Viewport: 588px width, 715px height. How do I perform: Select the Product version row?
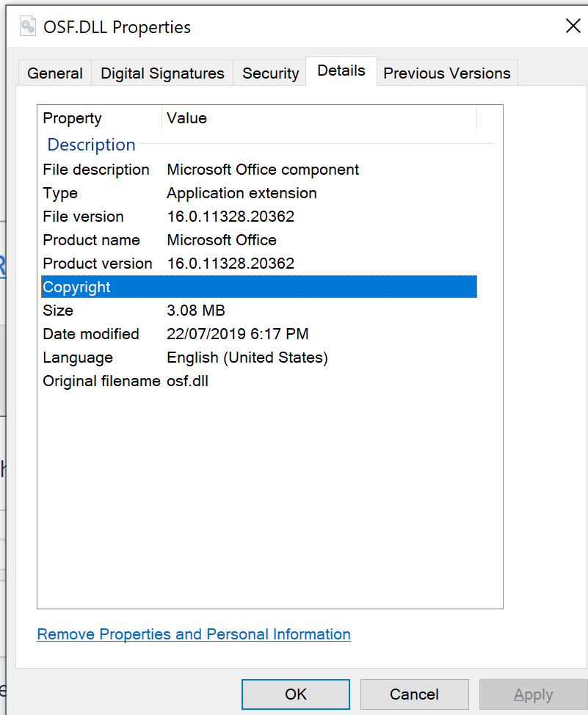[259, 264]
